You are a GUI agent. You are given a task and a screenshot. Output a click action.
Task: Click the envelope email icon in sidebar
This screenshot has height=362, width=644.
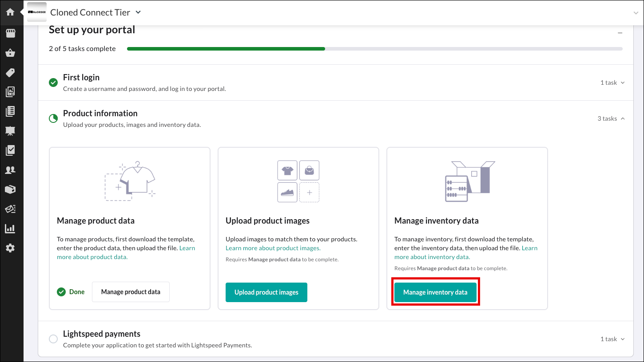[x=10, y=209]
